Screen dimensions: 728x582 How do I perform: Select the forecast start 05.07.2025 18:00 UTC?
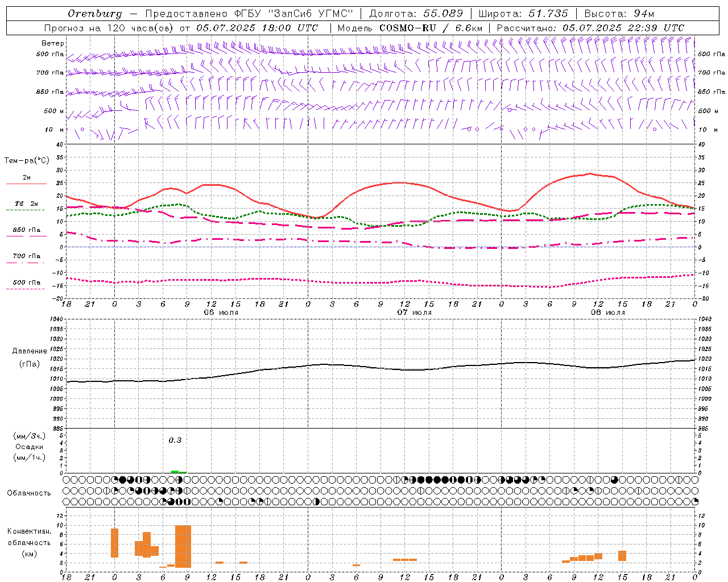click(x=257, y=28)
